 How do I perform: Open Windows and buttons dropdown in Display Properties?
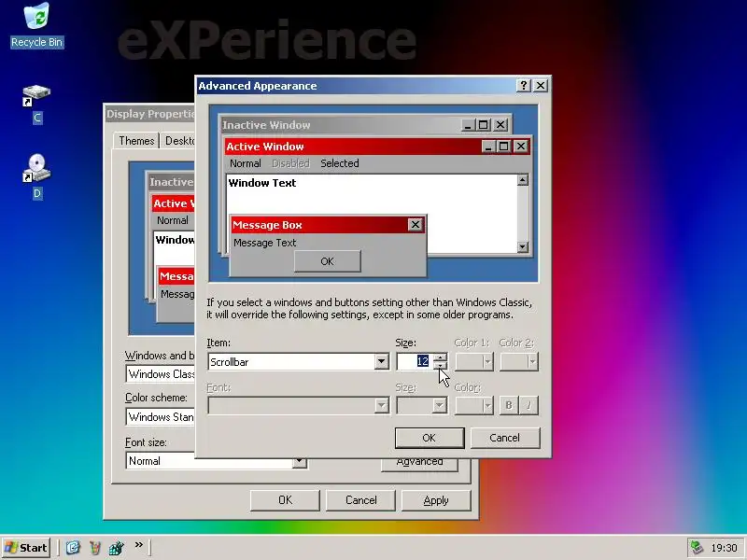point(160,374)
